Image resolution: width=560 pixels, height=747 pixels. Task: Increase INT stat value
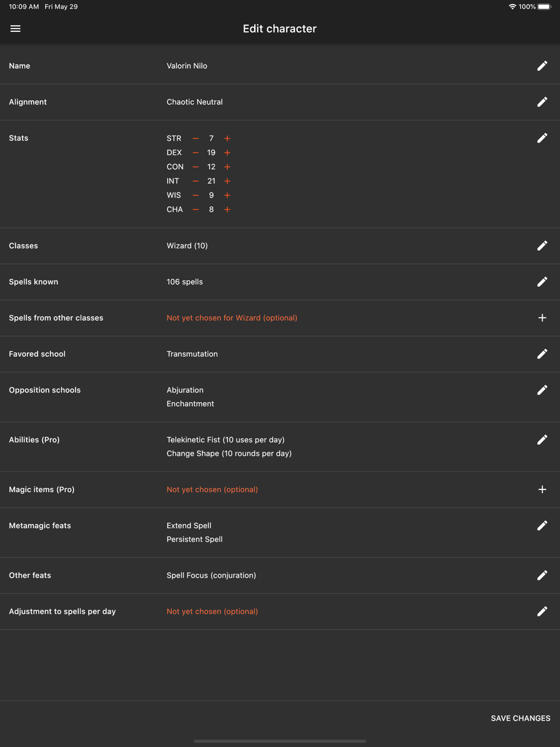point(227,181)
